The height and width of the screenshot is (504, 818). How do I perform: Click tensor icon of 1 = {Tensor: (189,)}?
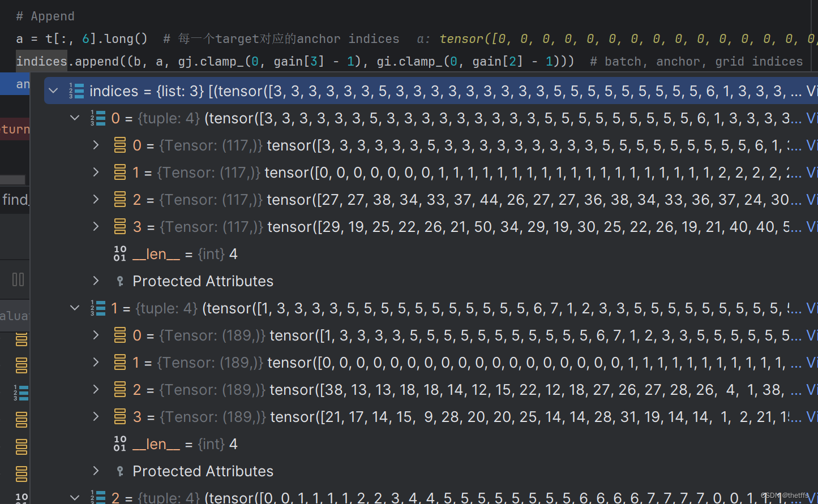click(120, 362)
